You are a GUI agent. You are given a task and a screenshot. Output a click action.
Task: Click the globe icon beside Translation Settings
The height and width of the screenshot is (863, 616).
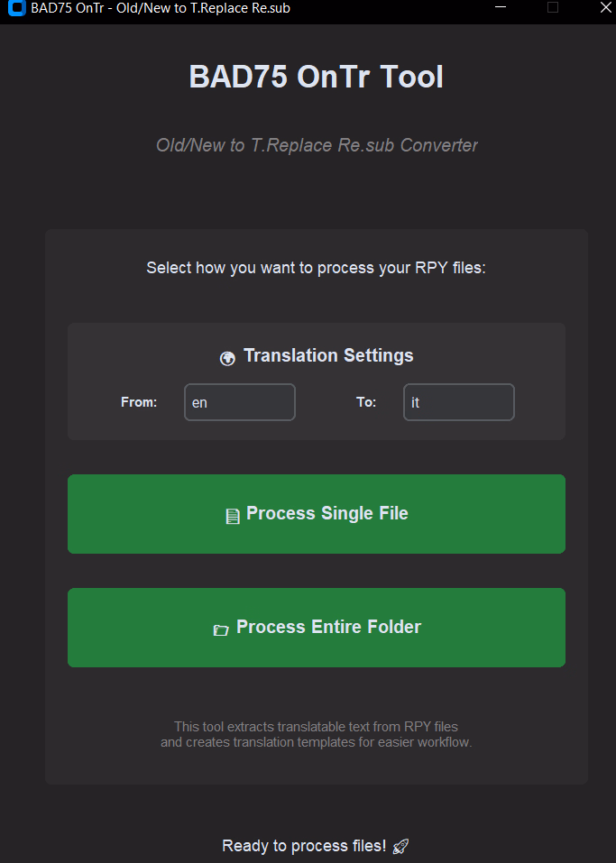227,358
